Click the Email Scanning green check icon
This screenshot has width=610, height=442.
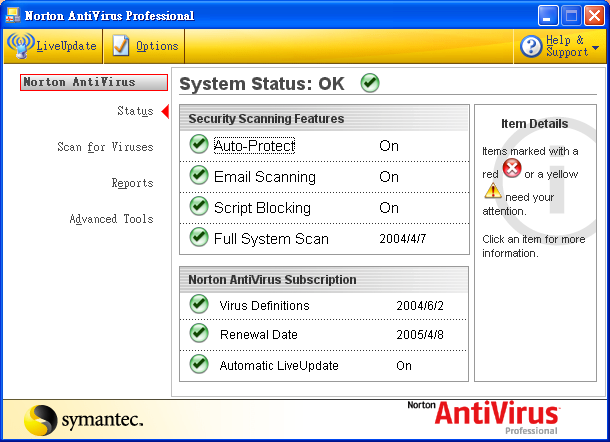[199, 175]
